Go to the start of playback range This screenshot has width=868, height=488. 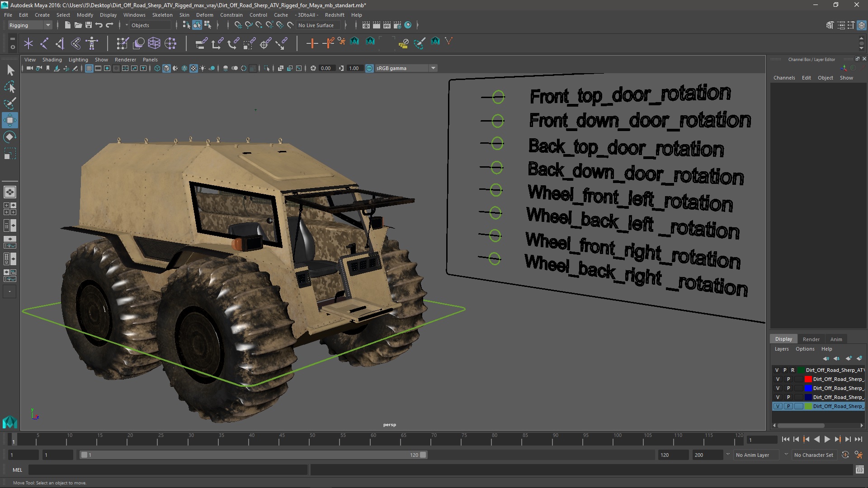coord(786,439)
